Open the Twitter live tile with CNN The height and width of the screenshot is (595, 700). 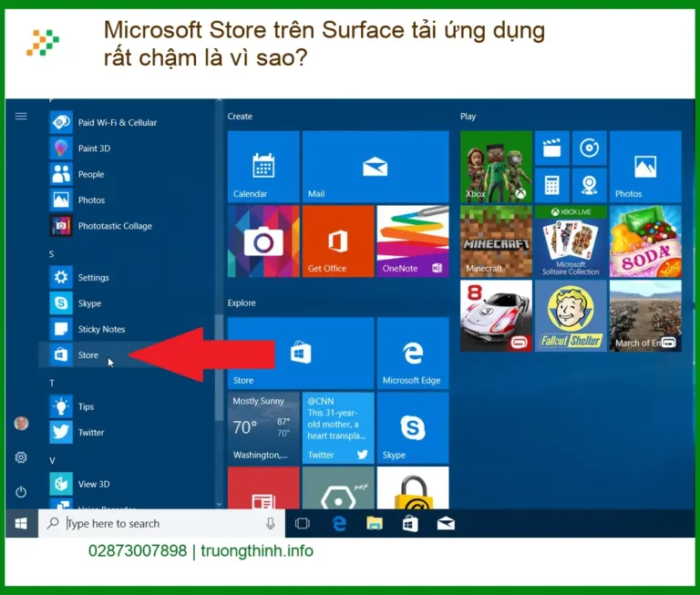338,428
